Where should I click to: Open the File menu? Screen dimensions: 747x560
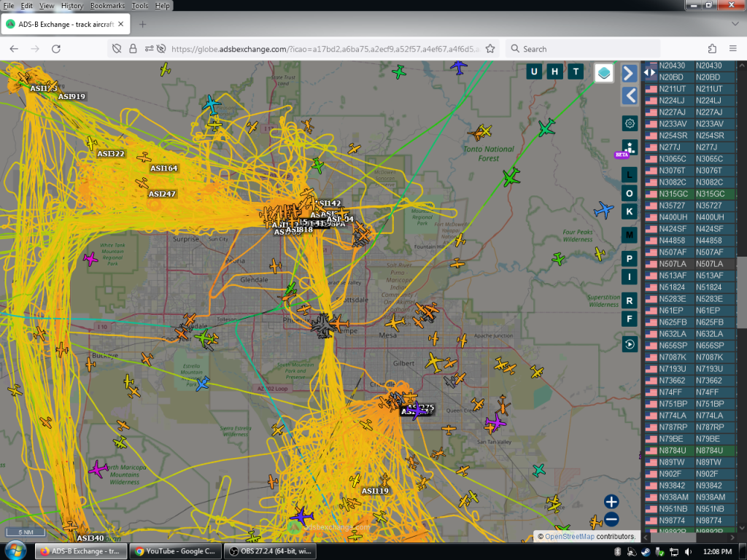click(x=9, y=6)
